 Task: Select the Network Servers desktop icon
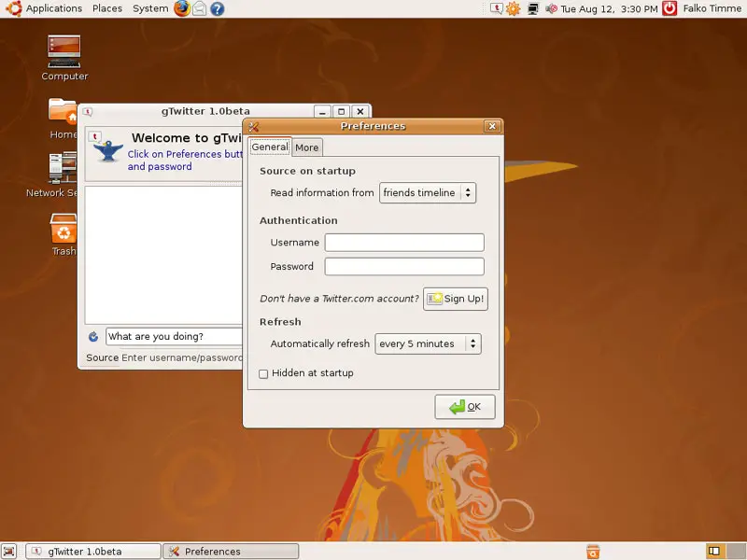coord(51,175)
